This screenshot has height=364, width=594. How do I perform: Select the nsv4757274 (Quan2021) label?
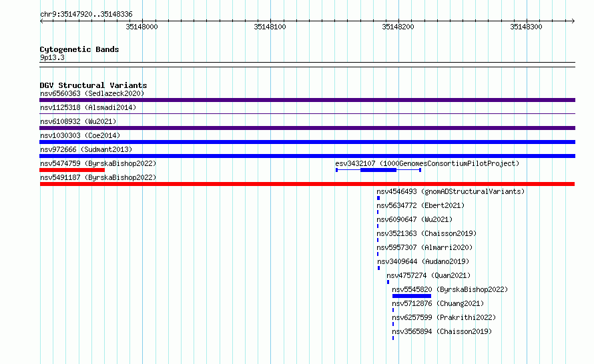click(x=428, y=275)
